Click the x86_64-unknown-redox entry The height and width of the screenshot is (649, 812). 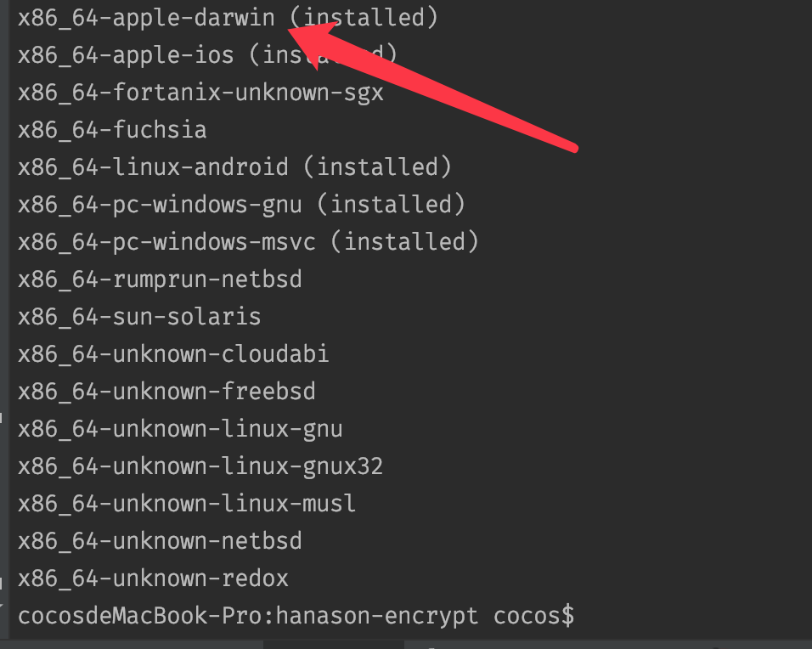click(x=153, y=578)
